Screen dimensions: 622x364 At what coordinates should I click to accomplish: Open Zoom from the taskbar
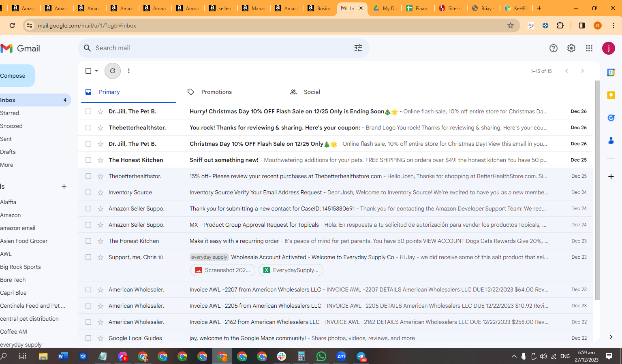click(x=341, y=356)
